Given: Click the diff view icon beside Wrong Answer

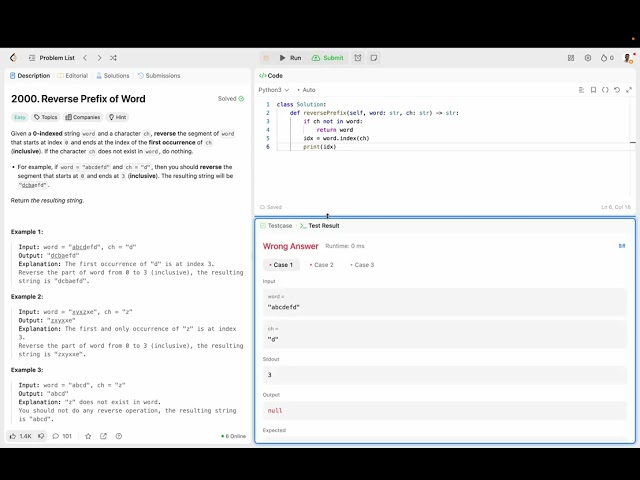Looking at the screenshot, I should click(622, 246).
